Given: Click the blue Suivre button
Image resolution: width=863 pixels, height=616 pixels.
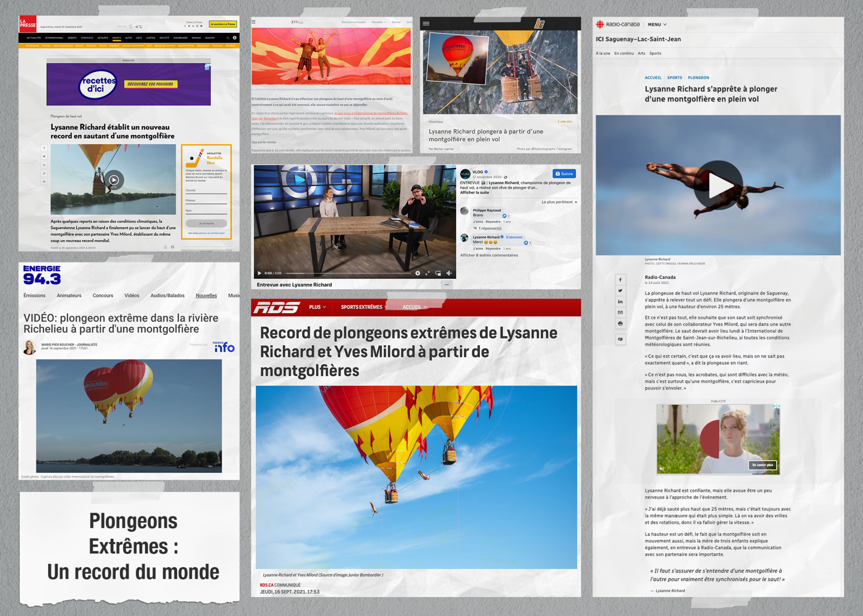Looking at the screenshot, I should [x=564, y=174].
